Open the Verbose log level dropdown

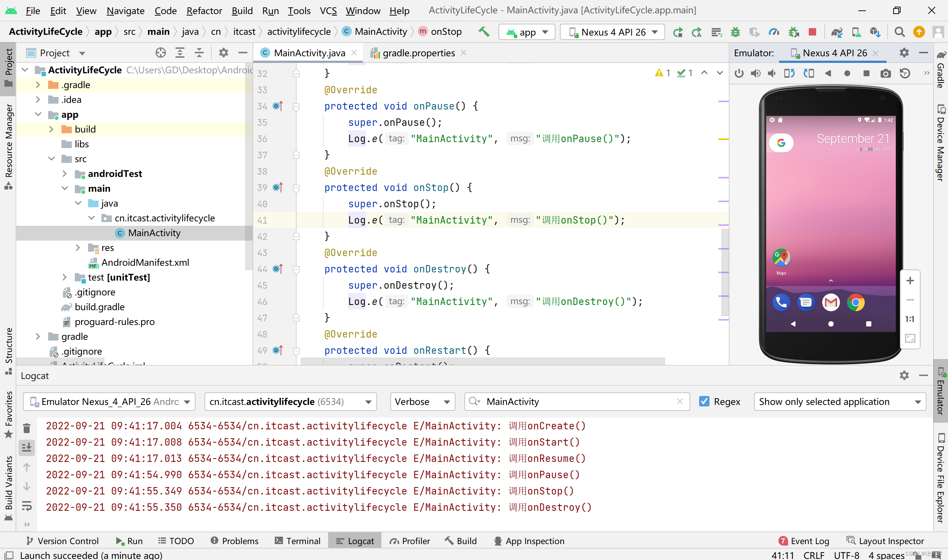pos(422,402)
